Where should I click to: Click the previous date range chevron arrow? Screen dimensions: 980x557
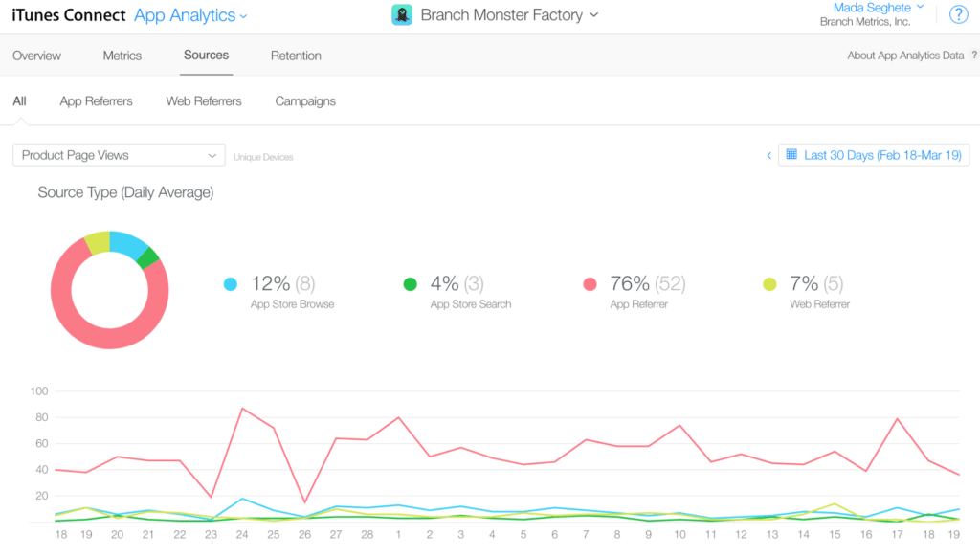click(x=768, y=154)
